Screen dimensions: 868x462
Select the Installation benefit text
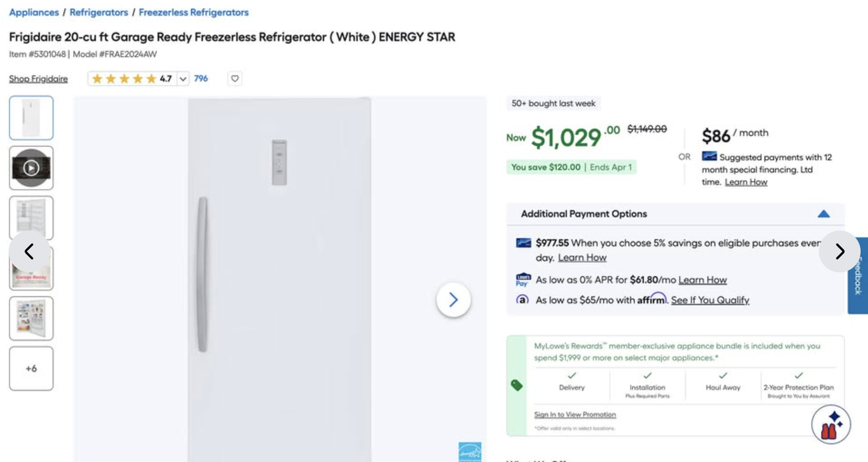click(x=647, y=388)
